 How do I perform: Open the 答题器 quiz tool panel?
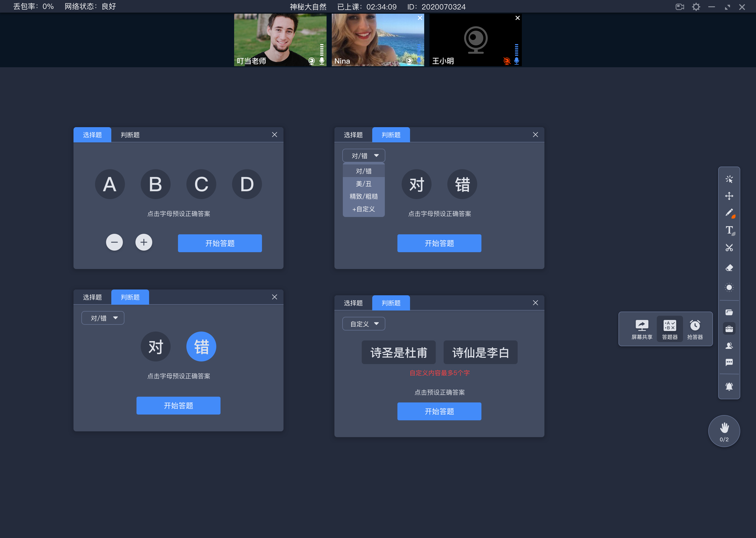[x=669, y=328]
